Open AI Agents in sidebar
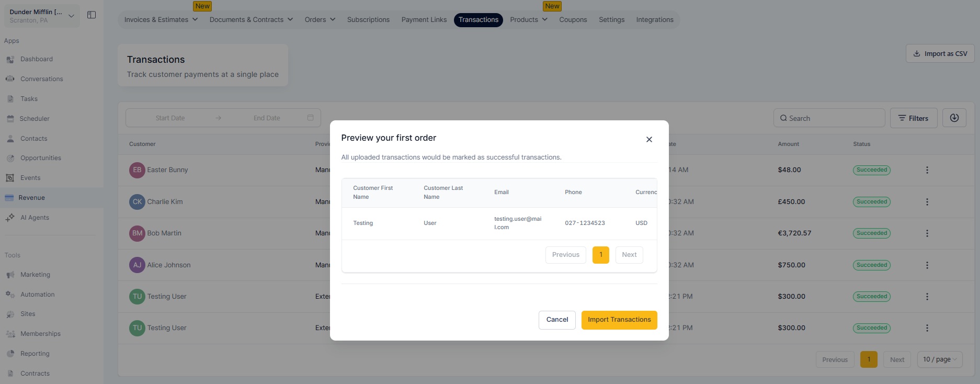Viewport: 980px width, 384px height. point(35,218)
